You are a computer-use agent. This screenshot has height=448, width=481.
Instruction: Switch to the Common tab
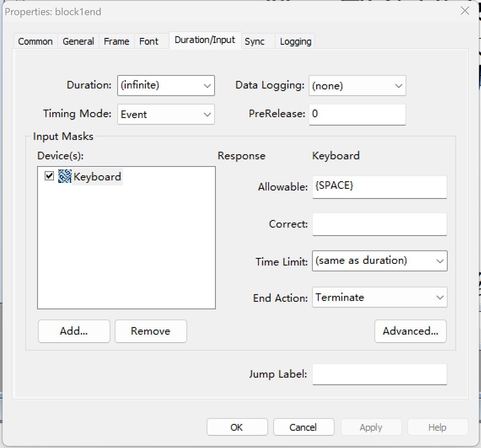pyautogui.click(x=35, y=41)
